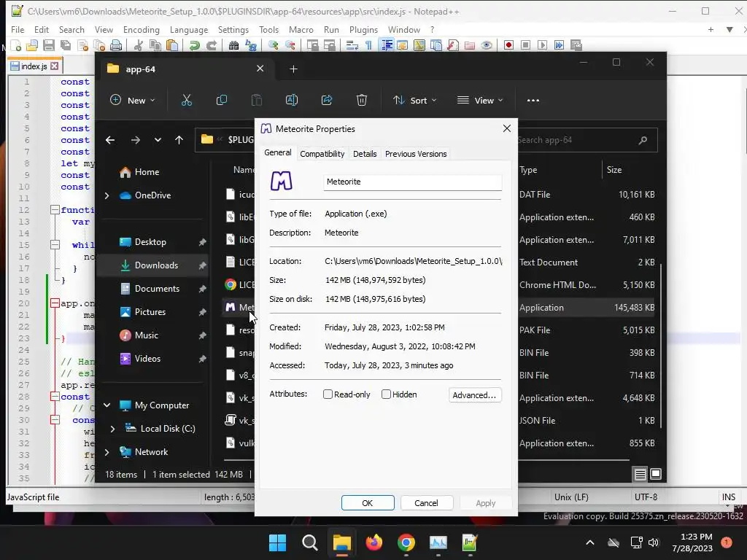The image size is (747, 560).
Task: Expand Network in the navigation pane
Action: click(x=107, y=452)
